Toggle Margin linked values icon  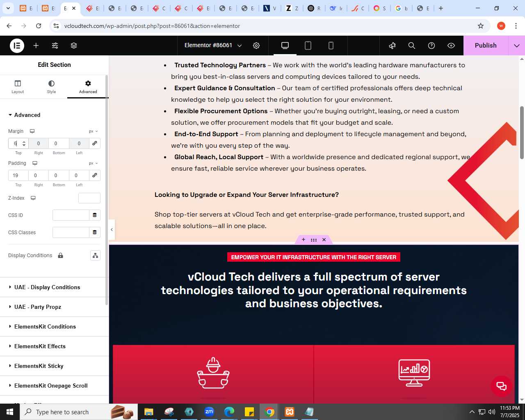click(x=95, y=143)
